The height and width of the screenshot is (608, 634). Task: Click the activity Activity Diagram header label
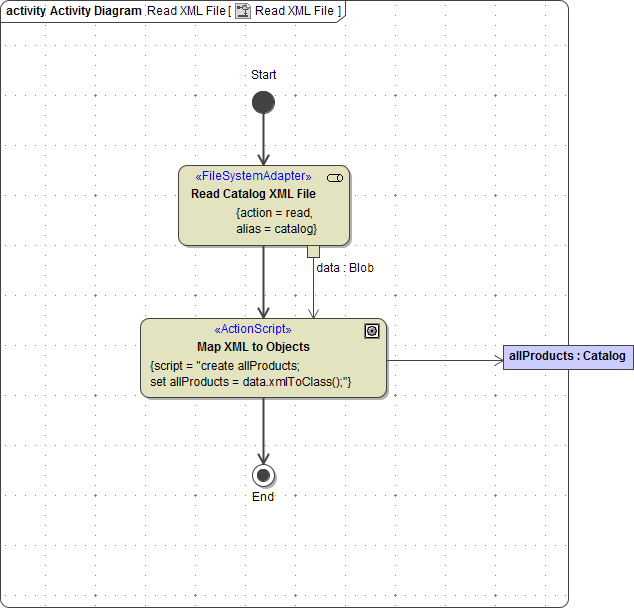[73, 11]
